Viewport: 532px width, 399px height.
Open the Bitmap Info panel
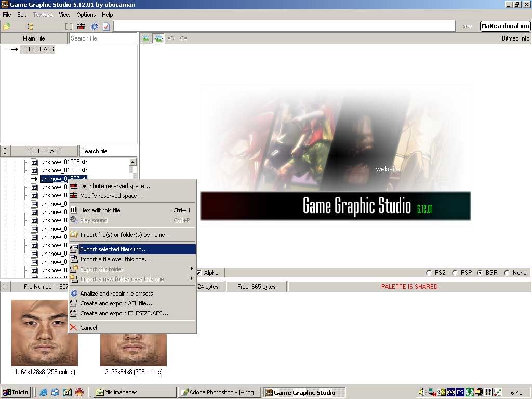(x=515, y=38)
